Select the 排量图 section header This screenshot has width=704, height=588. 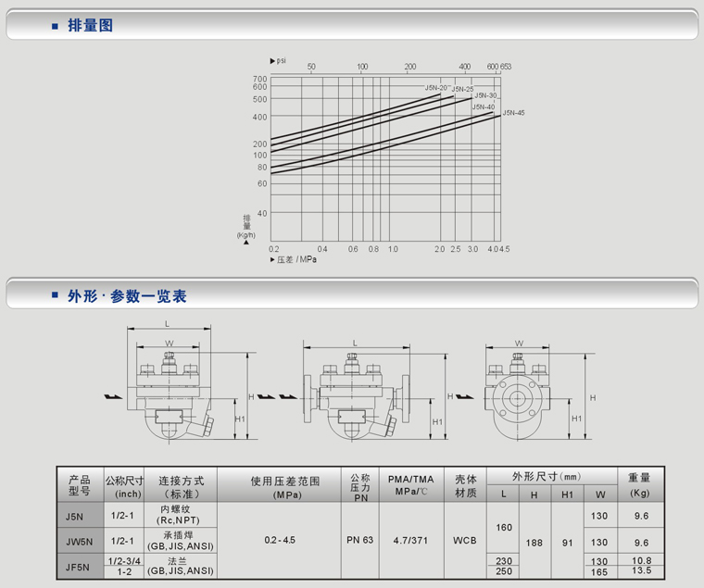[91, 26]
